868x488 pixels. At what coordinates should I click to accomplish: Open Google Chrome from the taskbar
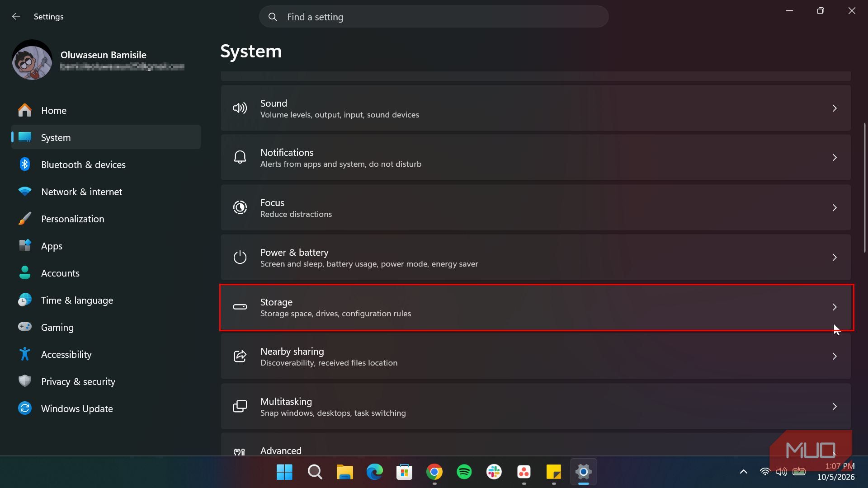[x=434, y=472]
